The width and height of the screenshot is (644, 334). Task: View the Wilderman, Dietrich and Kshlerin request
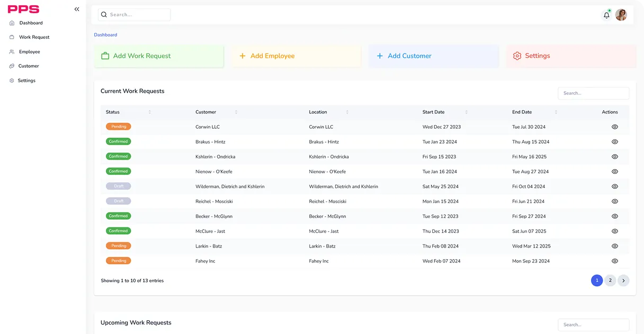click(615, 186)
